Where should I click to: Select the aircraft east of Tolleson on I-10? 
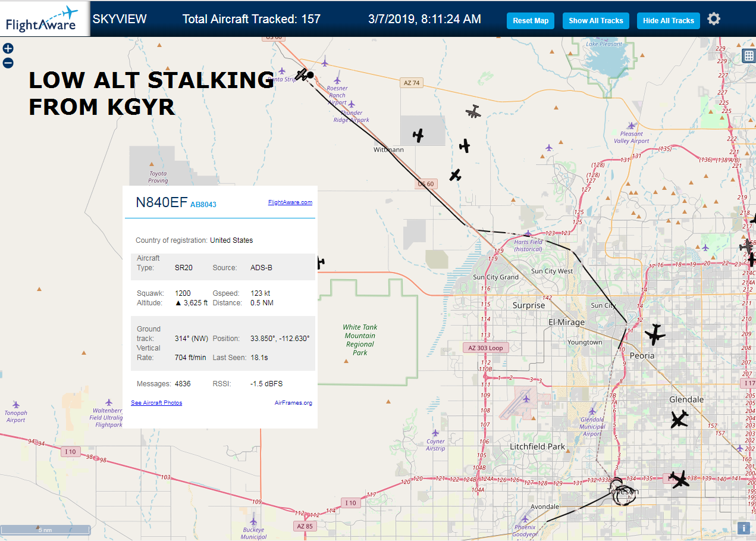[x=679, y=479]
